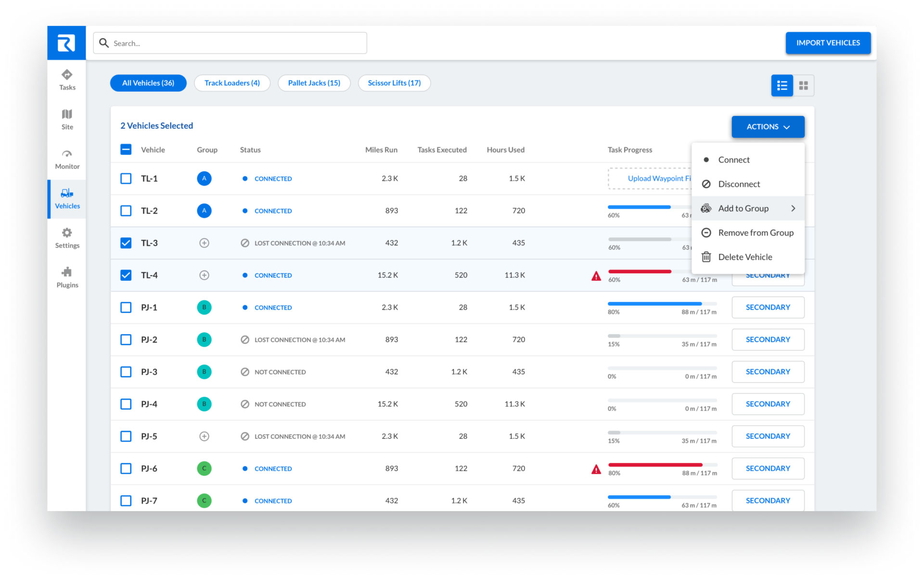This screenshot has width=924, height=580.
Task: Check the PJ-1 vehicle checkbox
Action: pos(126,308)
